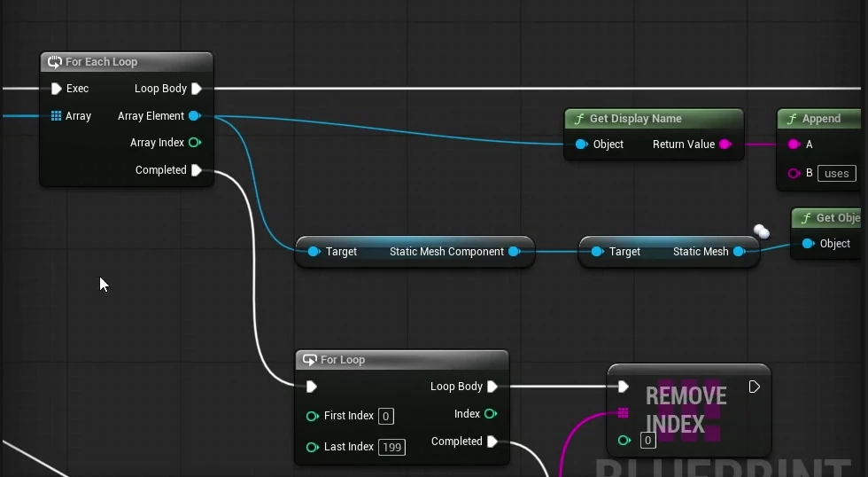Edit Remove Index value field 0
The height and width of the screenshot is (477, 868).
(x=647, y=441)
